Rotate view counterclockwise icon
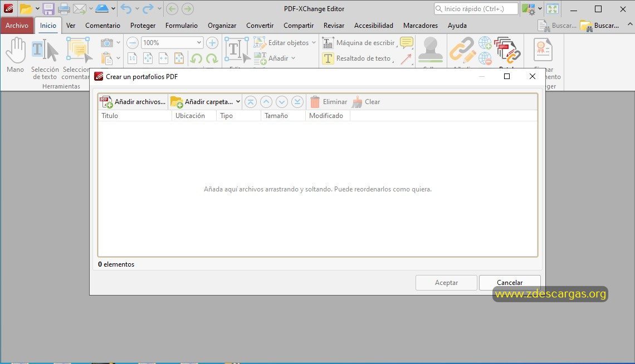635x364 pixels. pyautogui.click(x=197, y=58)
